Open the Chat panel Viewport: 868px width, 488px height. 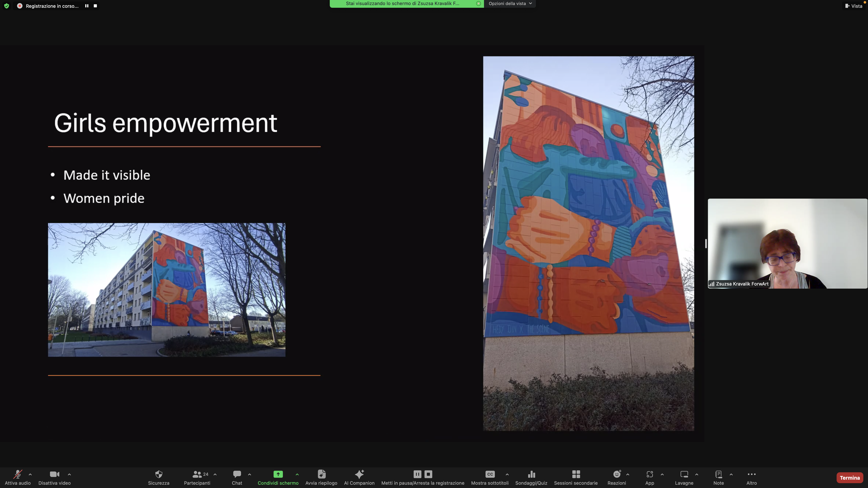point(237,477)
